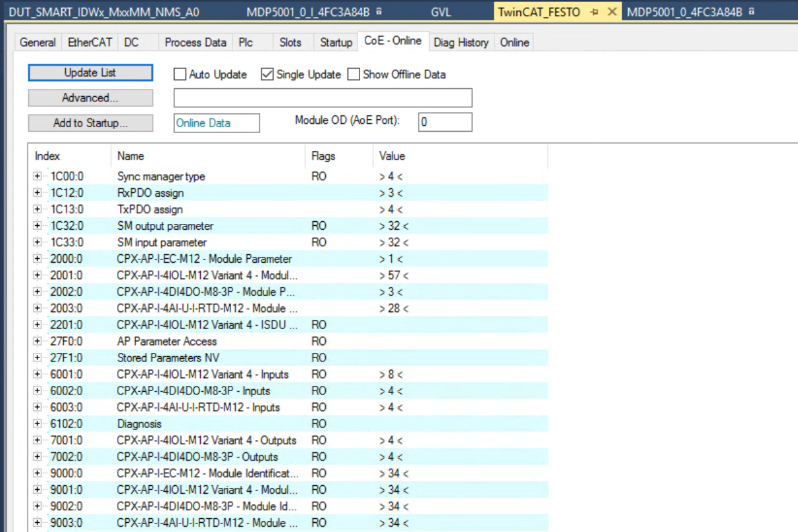798x532 pixels.
Task: Click the Flags column header
Action: [x=338, y=156]
